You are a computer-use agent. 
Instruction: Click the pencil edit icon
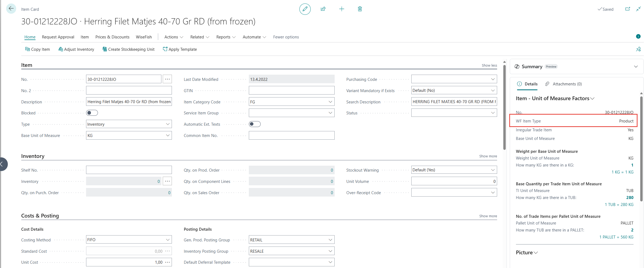(x=305, y=9)
